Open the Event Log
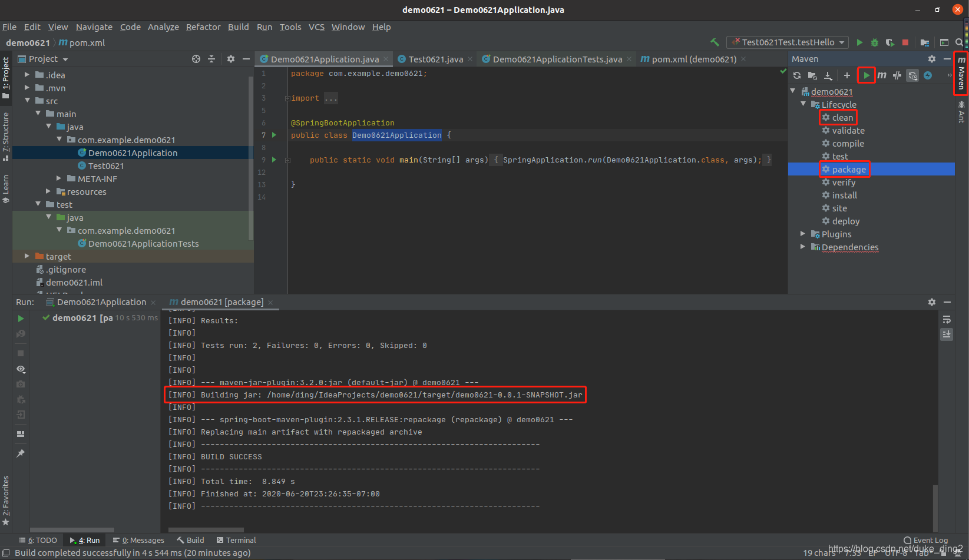Image resolution: width=969 pixels, height=560 pixels. click(926, 540)
